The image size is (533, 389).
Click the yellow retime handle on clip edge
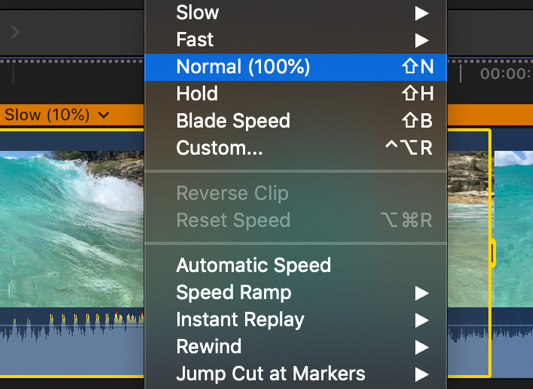tap(492, 253)
